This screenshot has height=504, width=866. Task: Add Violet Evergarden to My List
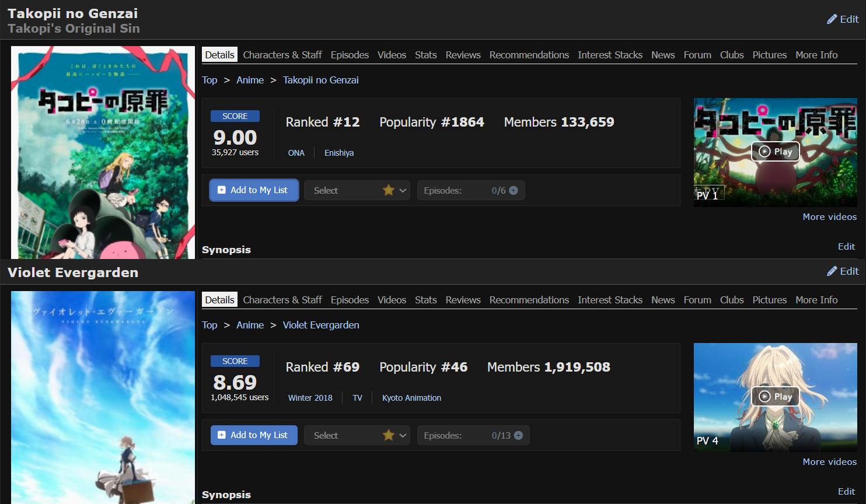tap(254, 435)
